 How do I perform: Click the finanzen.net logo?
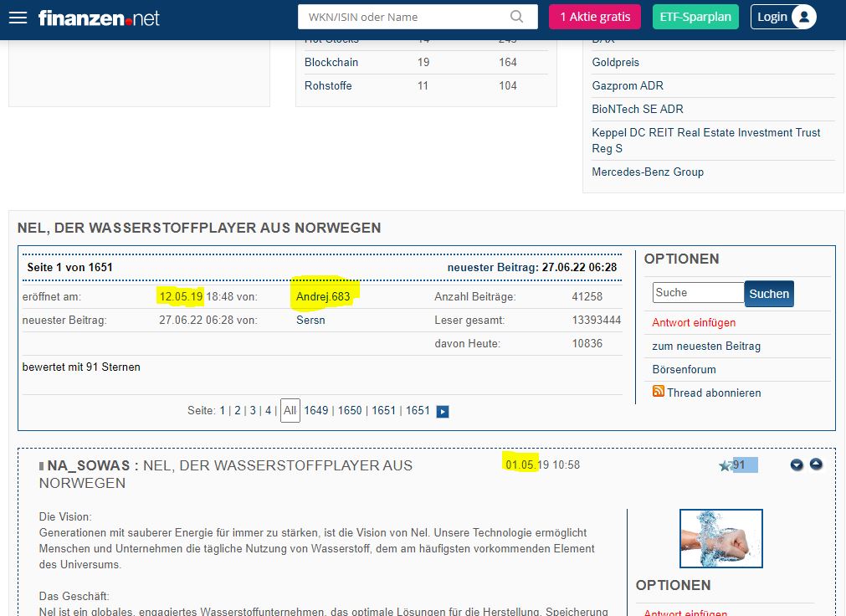[99, 18]
